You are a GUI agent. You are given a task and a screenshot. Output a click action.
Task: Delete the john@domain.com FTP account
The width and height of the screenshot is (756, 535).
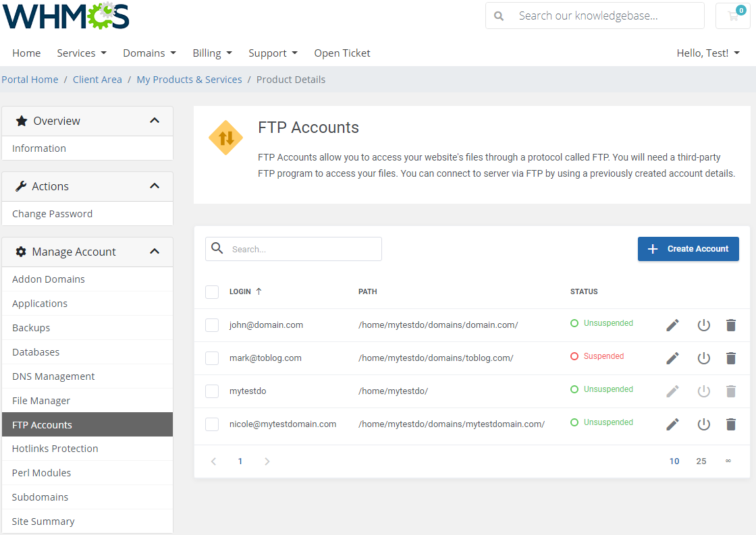click(x=731, y=325)
